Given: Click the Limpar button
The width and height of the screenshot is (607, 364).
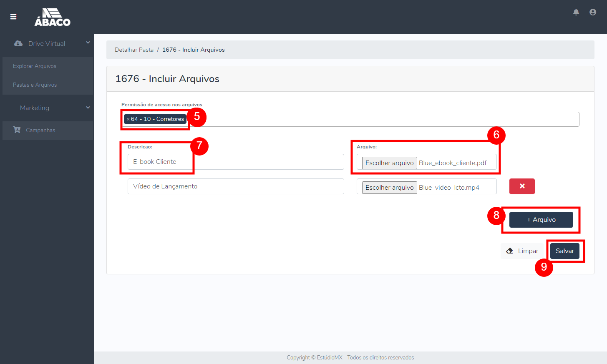Looking at the screenshot, I should coord(522,251).
